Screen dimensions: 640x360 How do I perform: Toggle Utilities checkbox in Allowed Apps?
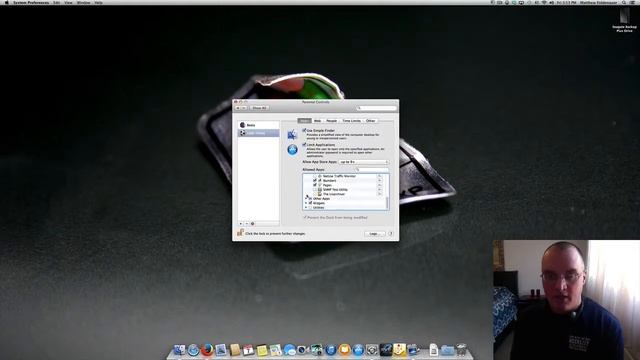[310, 207]
